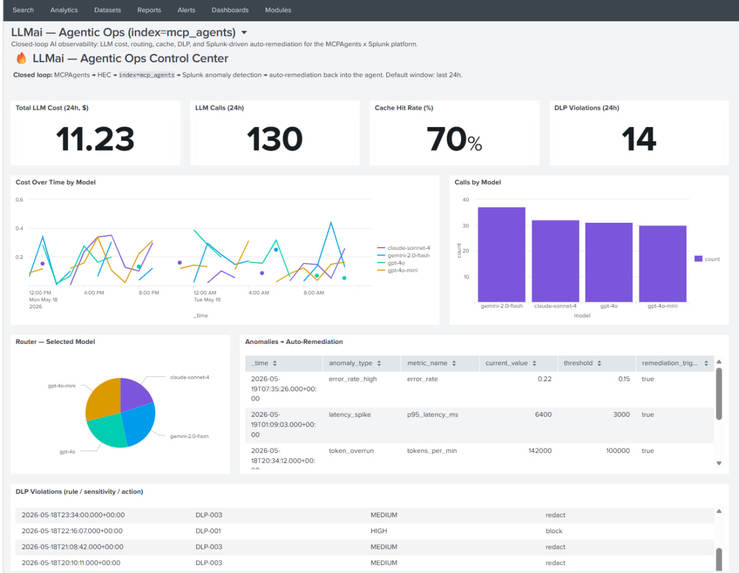The image size is (739, 573).
Task: Click the tokens_per_min metric cell
Action: (x=432, y=451)
